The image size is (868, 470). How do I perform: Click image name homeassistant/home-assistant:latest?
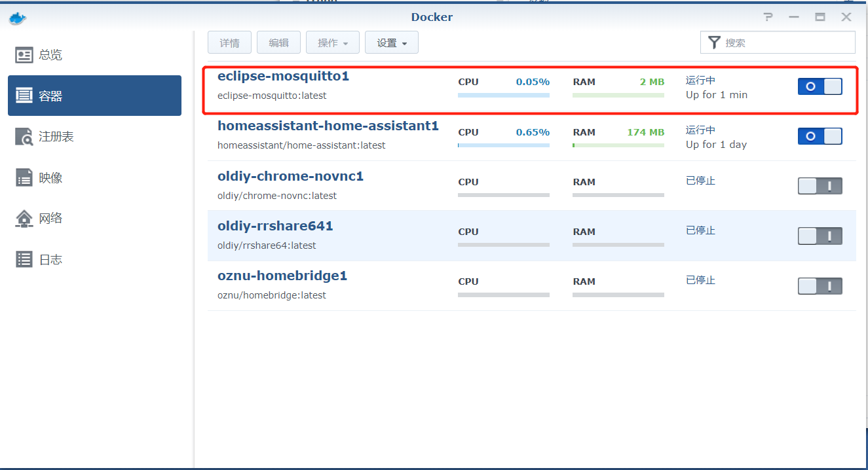click(x=301, y=145)
